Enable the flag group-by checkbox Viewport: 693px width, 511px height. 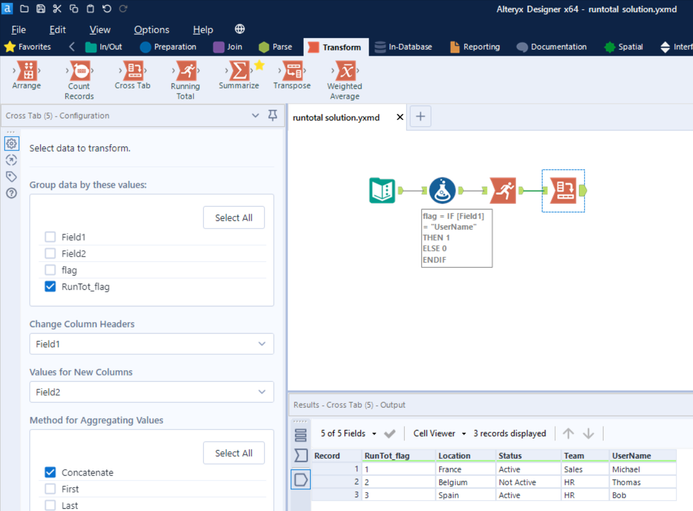(50, 270)
